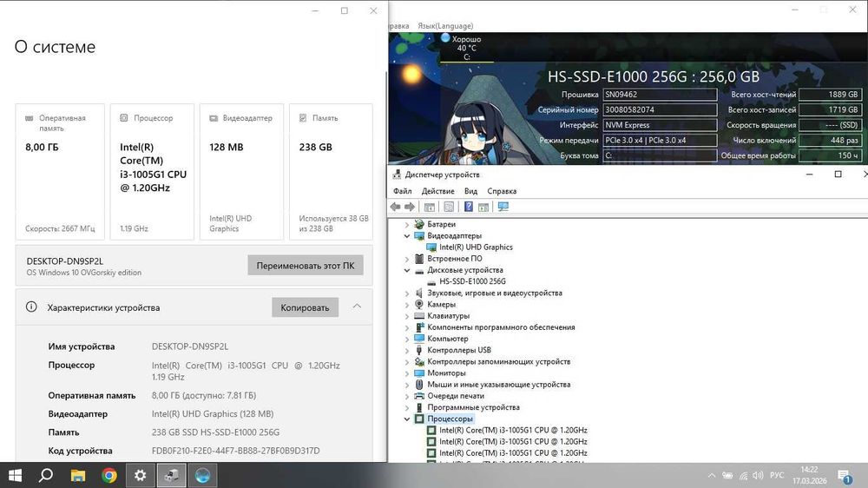
Task: Click Scan for hardware changes monitor icon
Action: (503, 207)
